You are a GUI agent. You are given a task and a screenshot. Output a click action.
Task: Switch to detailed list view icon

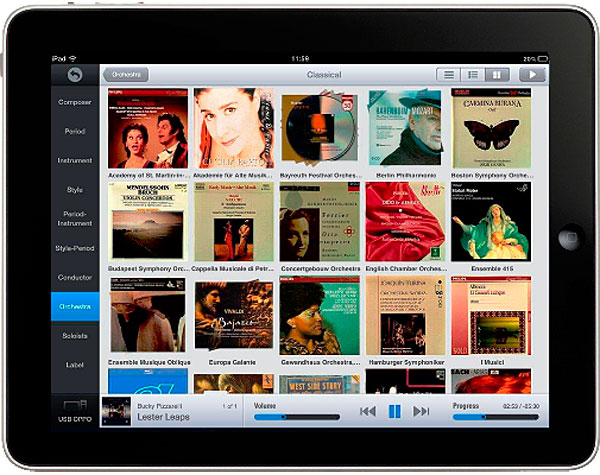coord(471,75)
